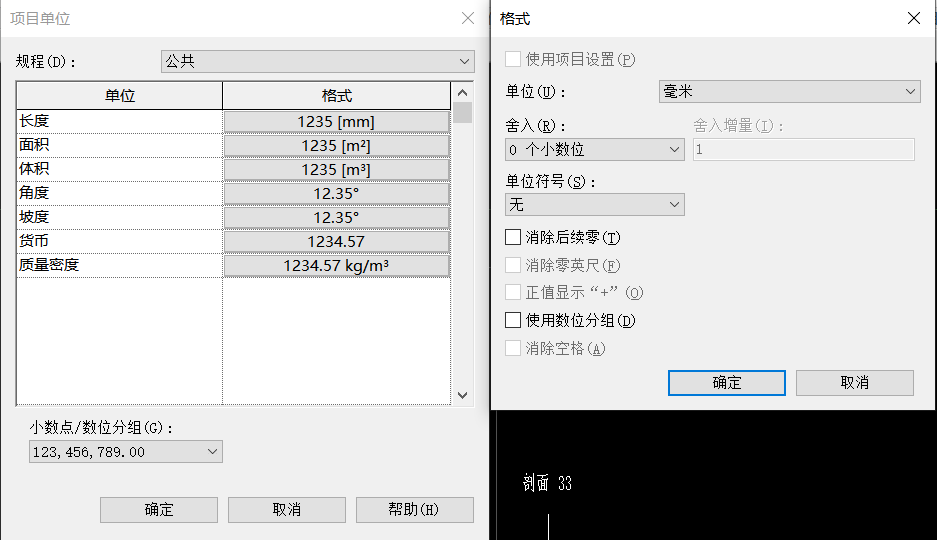Click the 单位 column header
This screenshot has height=540, width=937.
pyautogui.click(x=120, y=96)
